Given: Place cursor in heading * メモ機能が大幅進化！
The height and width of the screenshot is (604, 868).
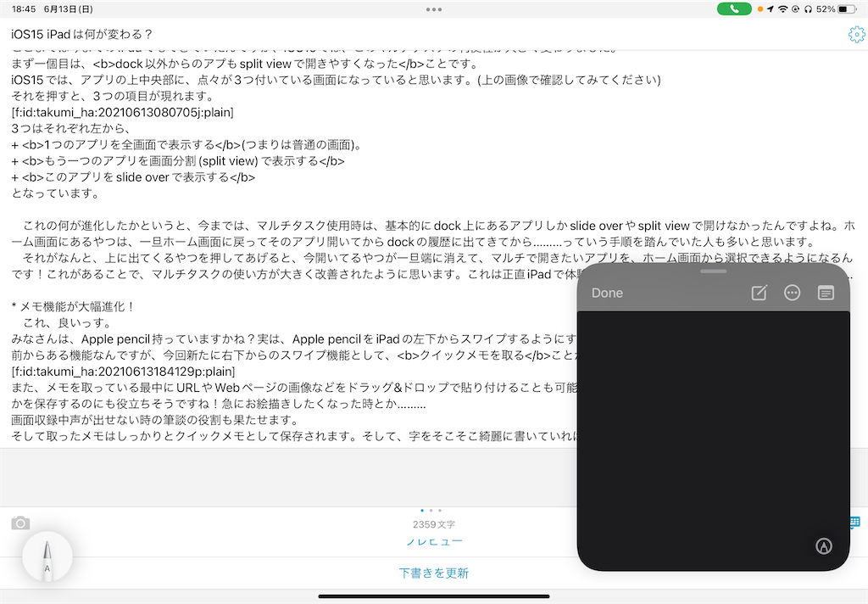Looking at the screenshot, I should [73, 306].
